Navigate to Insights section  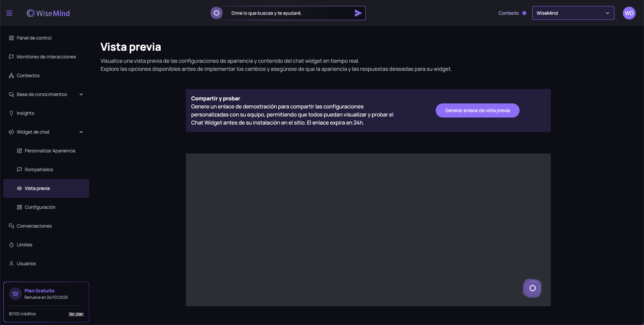(x=25, y=113)
